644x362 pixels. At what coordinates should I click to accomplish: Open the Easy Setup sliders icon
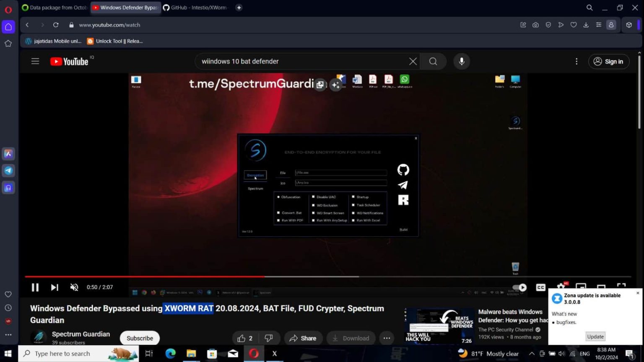tap(598, 25)
